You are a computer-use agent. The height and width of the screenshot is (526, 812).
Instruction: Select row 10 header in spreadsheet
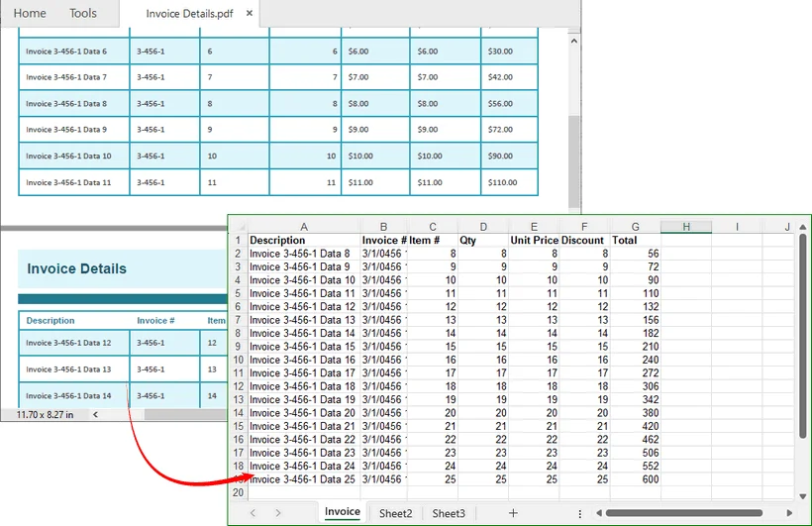[x=239, y=360]
